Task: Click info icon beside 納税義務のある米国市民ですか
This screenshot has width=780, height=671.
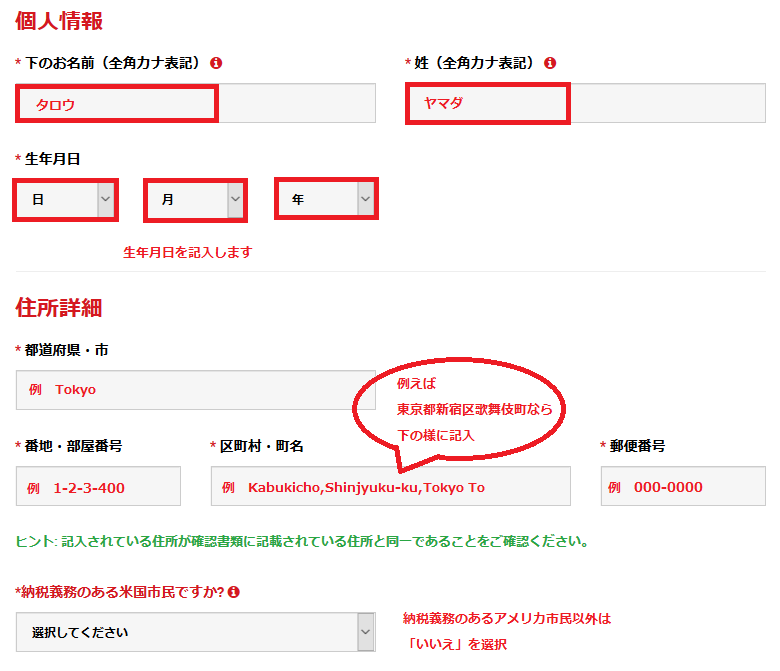Action: 233,592
